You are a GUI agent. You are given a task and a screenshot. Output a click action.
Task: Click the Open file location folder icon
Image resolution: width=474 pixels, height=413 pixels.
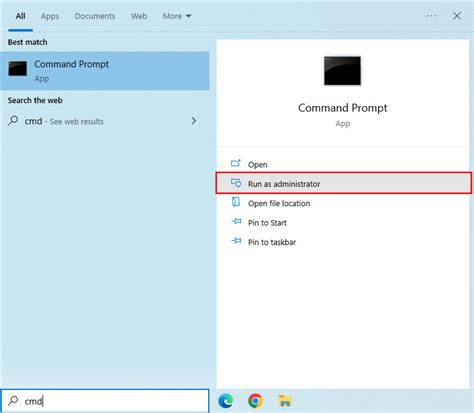pyautogui.click(x=236, y=202)
